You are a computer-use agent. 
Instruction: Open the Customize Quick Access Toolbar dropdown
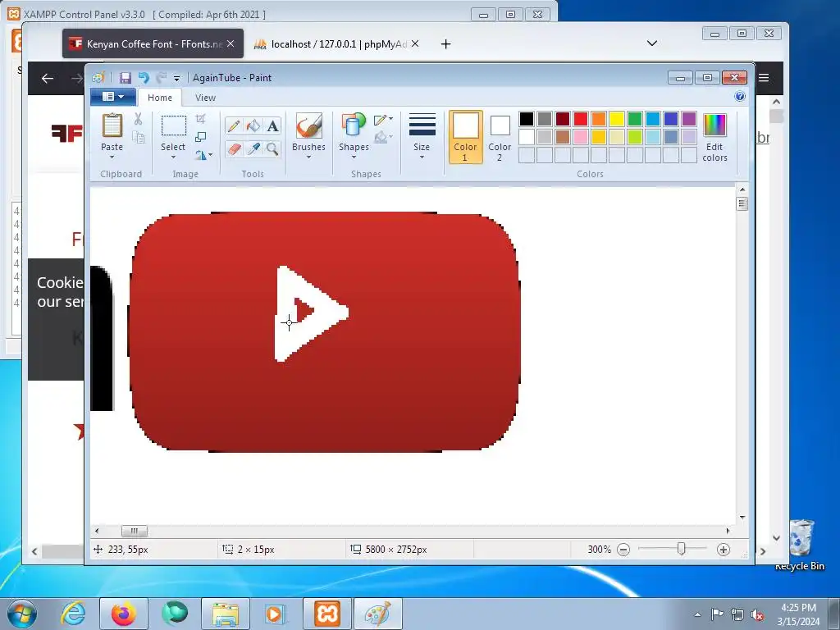(176, 79)
